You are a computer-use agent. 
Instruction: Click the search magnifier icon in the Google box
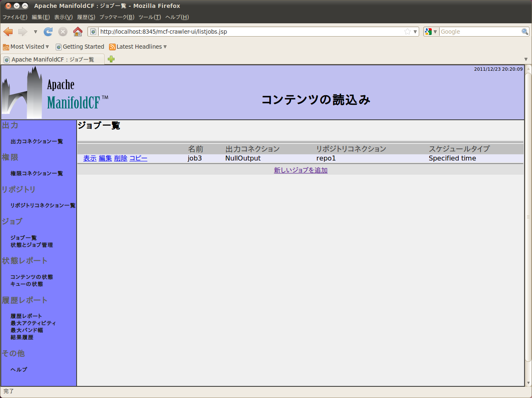coord(525,32)
